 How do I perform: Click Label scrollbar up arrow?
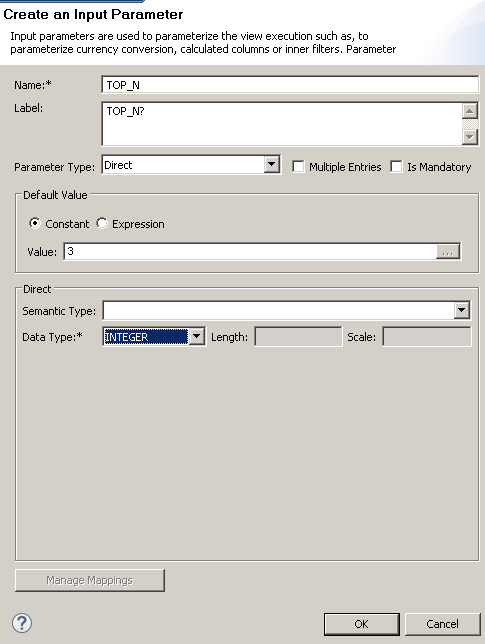(470, 111)
